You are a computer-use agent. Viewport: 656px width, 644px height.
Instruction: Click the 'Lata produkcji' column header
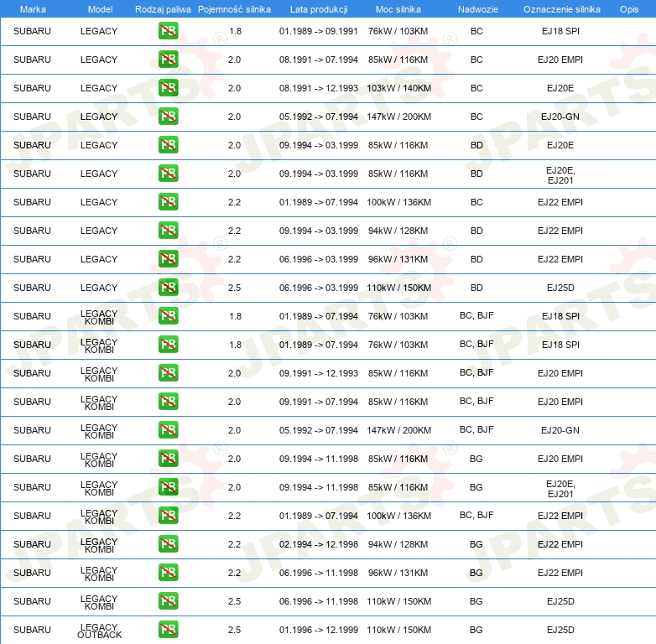[319, 9]
